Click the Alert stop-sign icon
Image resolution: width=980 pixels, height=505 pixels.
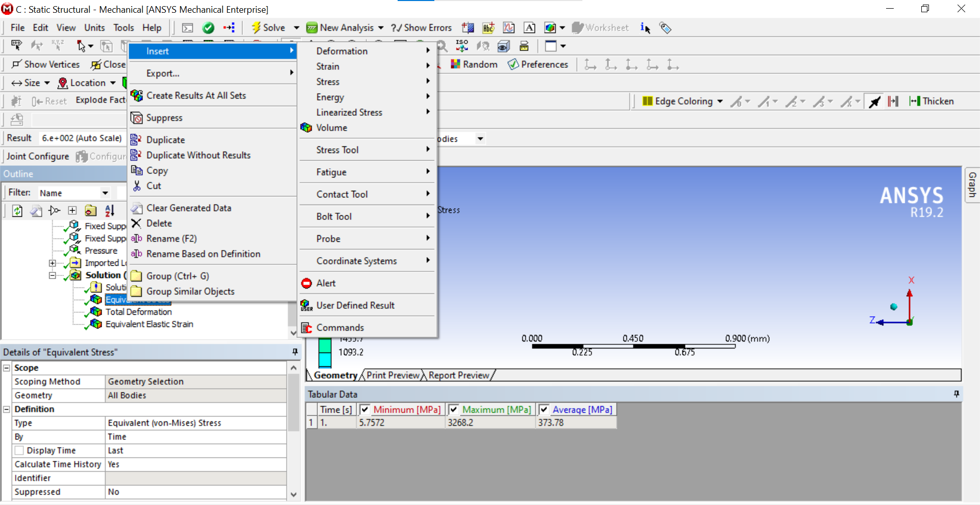click(x=307, y=283)
